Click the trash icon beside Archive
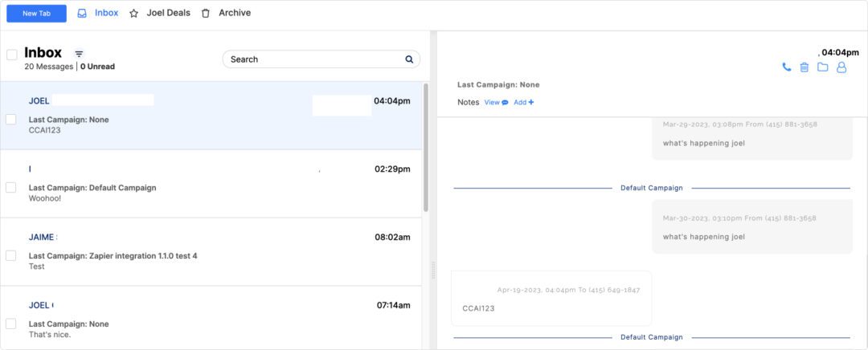 pyautogui.click(x=206, y=14)
